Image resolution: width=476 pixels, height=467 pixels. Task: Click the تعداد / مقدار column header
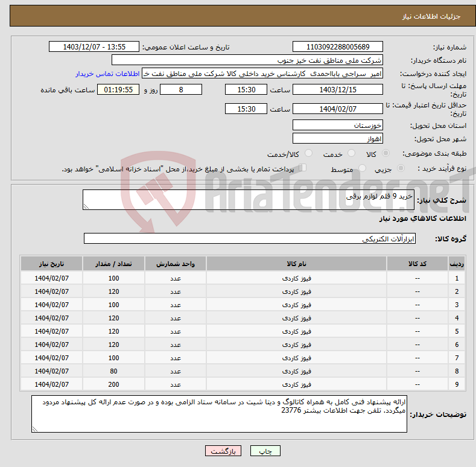(113, 264)
